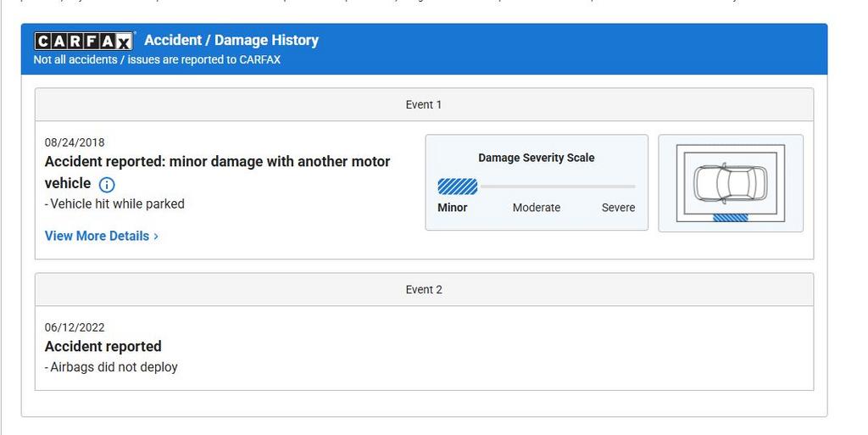Image resolution: width=868 pixels, height=435 pixels.
Task: Click 'Accident reported: minor damage' heading
Action: pos(218,172)
